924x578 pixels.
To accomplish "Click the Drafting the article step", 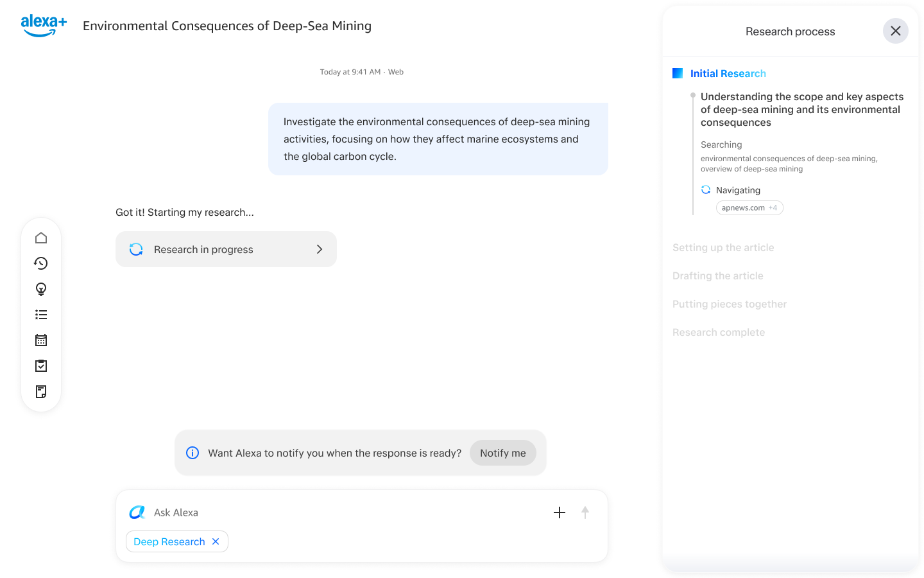I will [718, 276].
